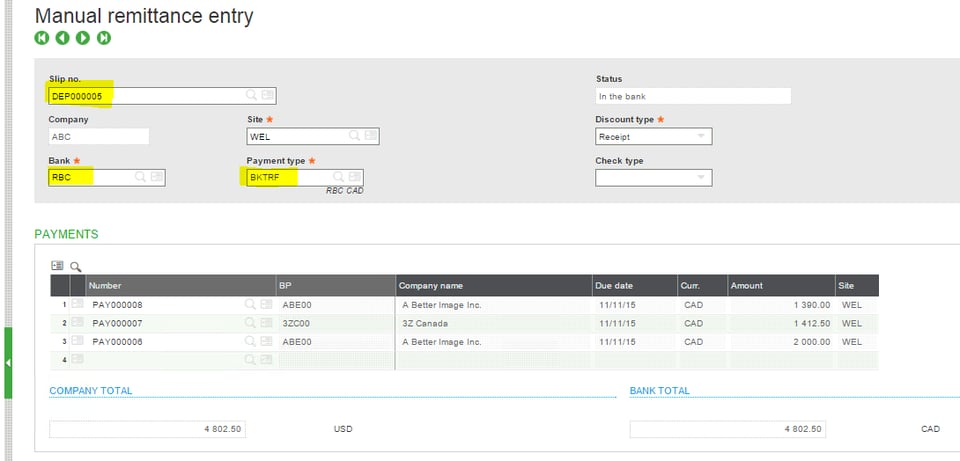Click Company field containing ABC
The height and width of the screenshot is (461, 960).
click(99, 137)
